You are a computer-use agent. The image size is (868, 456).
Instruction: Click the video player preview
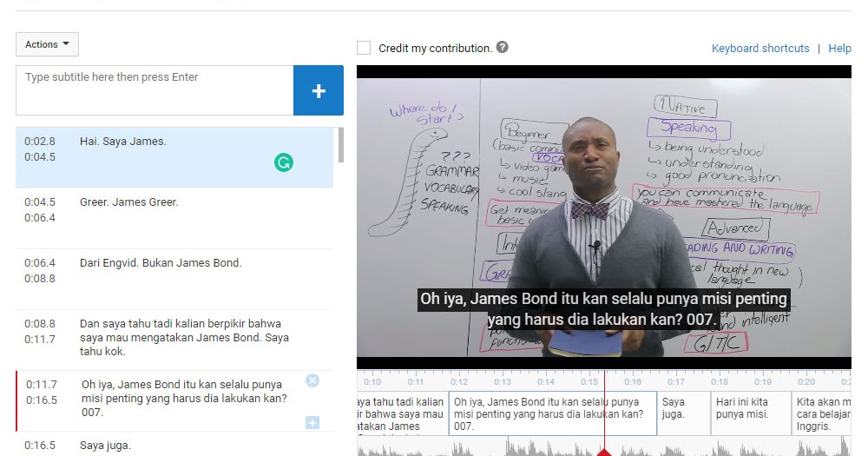(604, 217)
